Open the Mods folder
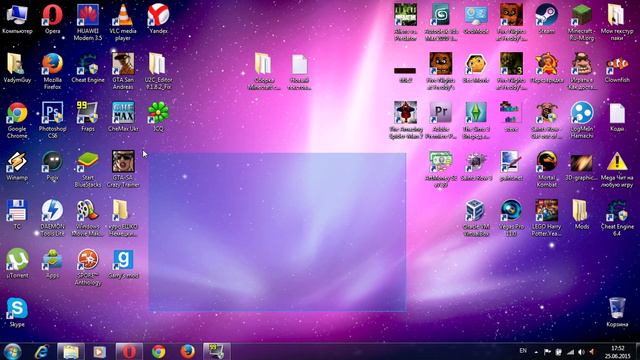The height and width of the screenshot is (360, 640). pyautogui.click(x=582, y=215)
